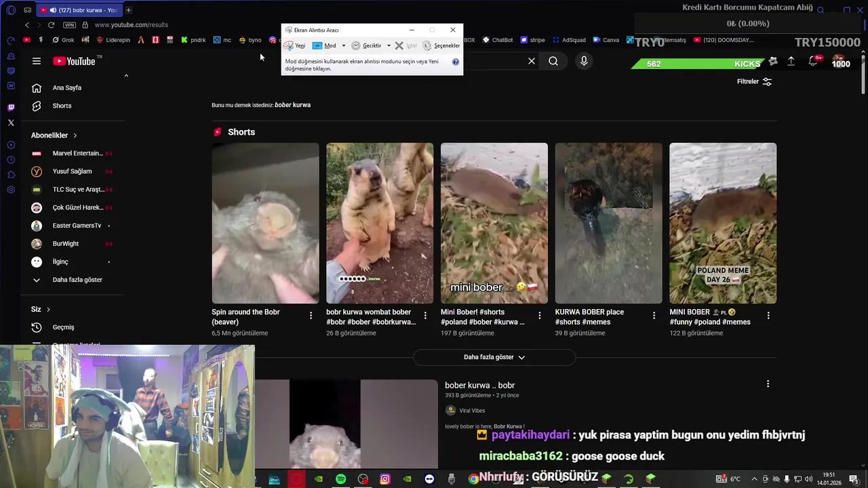868x488 pixels.
Task: Open Instagram from the taskbar
Action: (385, 479)
